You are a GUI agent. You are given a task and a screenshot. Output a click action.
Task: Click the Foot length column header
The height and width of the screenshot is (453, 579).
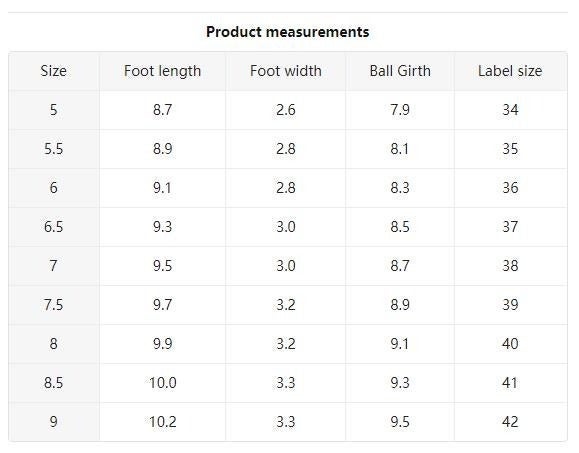(162, 71)
